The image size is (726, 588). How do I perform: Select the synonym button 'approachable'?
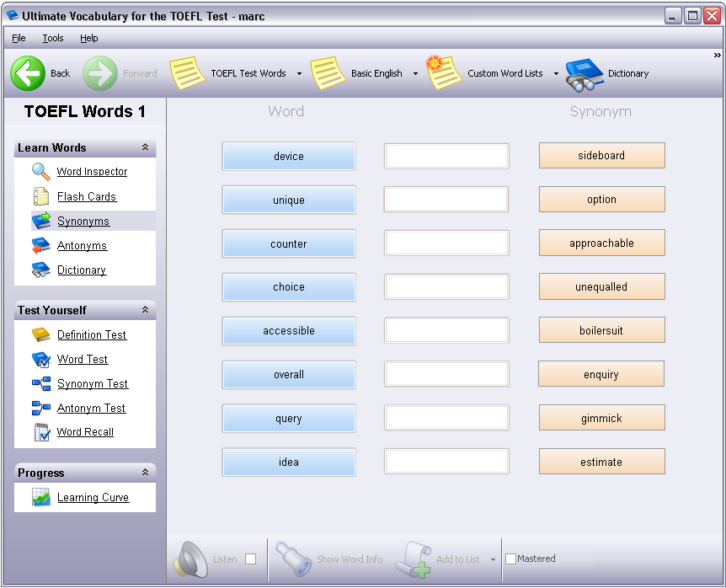coord(602,243)
